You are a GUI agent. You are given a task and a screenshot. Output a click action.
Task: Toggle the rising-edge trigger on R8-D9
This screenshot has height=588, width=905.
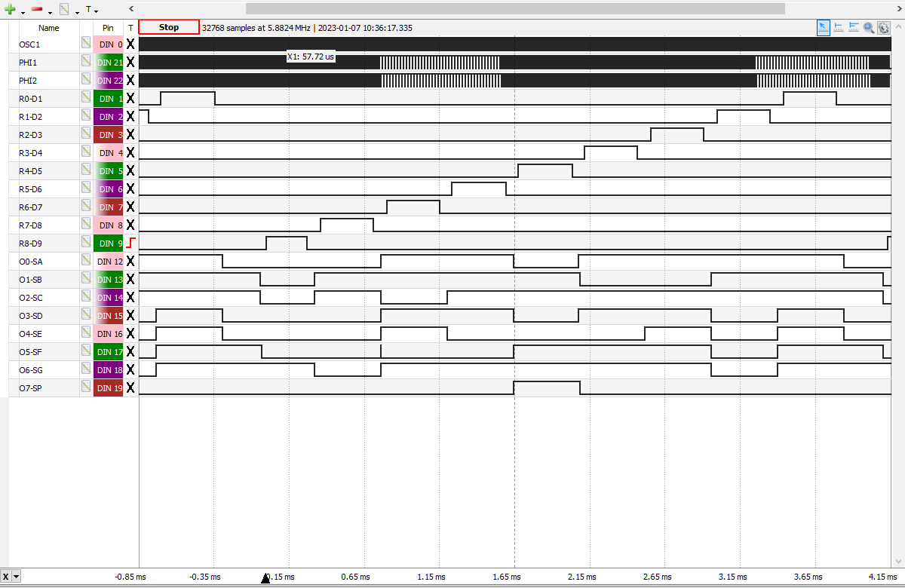[x=130, y=243]
